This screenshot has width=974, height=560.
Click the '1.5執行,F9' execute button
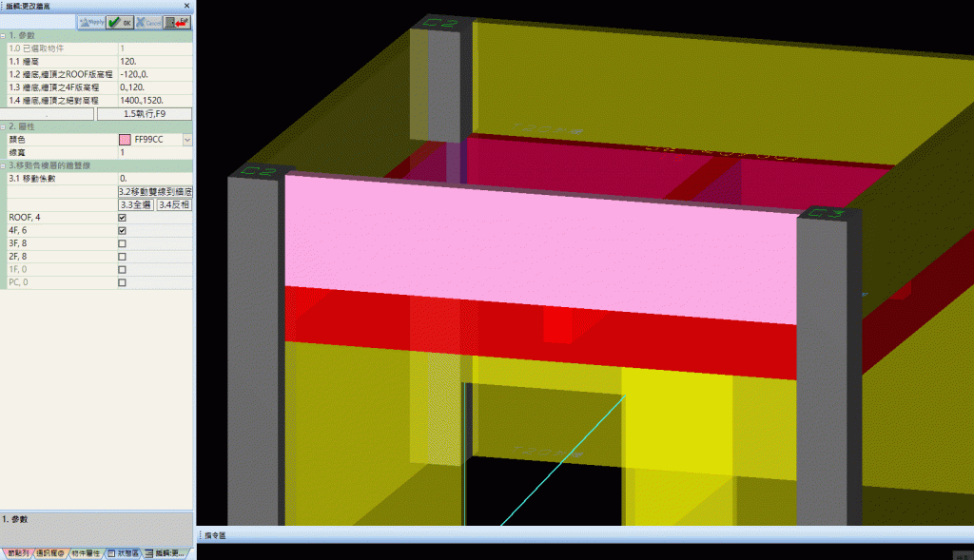coord(145,113)
